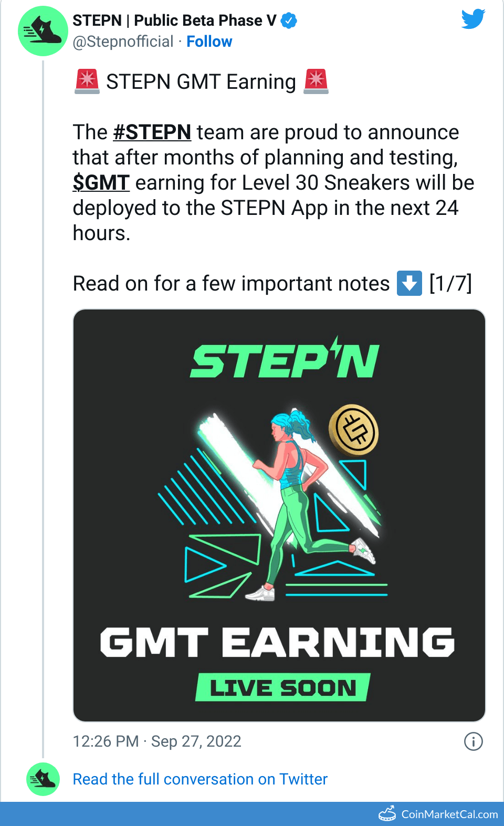
Task: Click Read the full conversation on Twitter
Action: (x=200, y=779)
